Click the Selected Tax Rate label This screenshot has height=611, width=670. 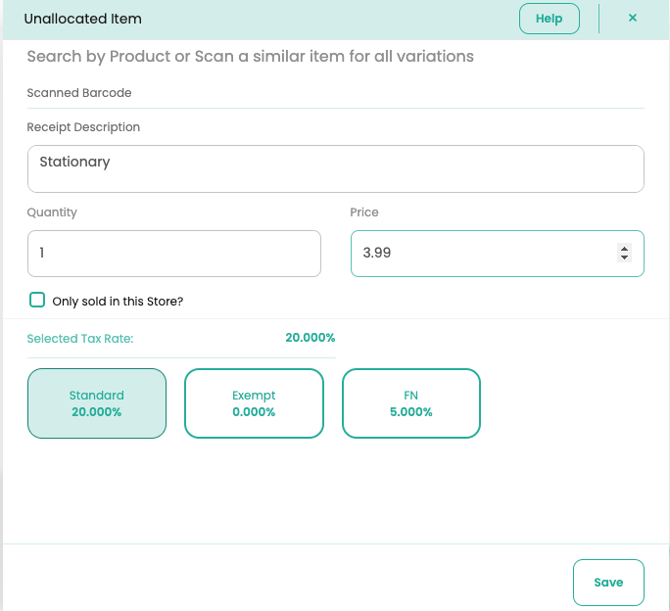(x=80, y=339)
